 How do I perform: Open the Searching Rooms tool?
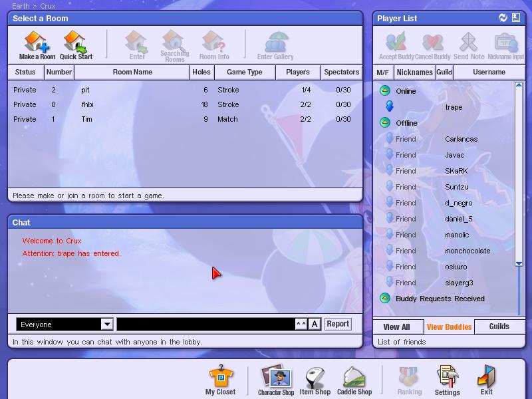tap(175, 46)
